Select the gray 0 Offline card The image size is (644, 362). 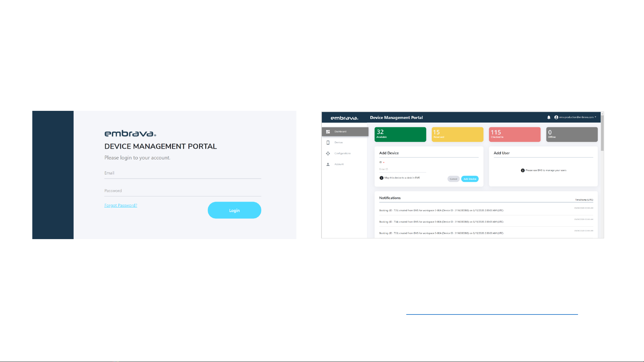click(x=572, y=134)
